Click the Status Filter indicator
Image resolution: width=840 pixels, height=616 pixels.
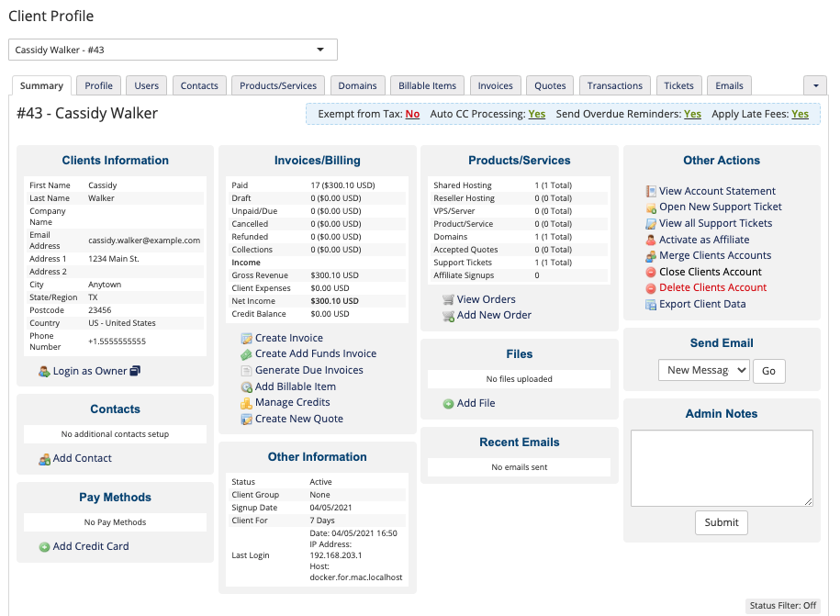pyautogui.click(x=782, y=605)
